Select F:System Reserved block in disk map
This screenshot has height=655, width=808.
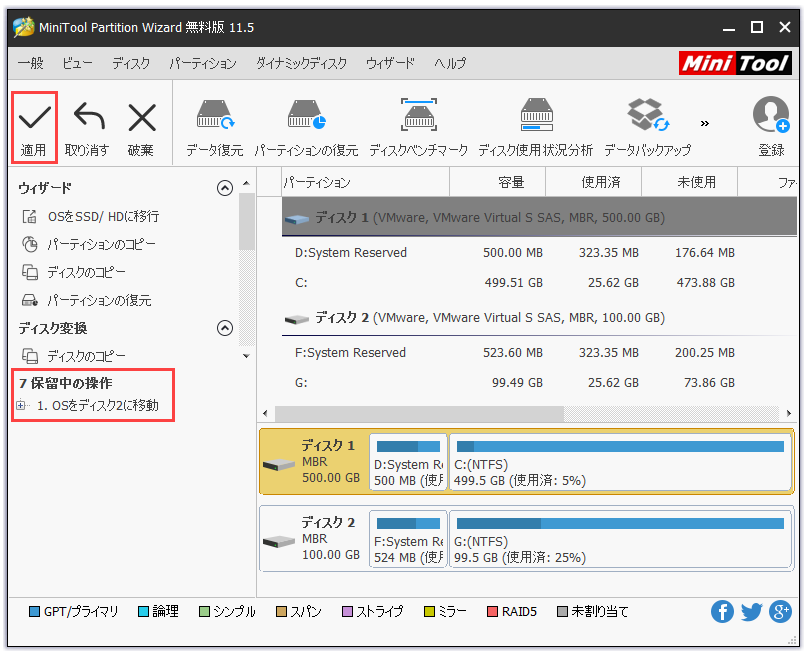(x=408, y=539)
